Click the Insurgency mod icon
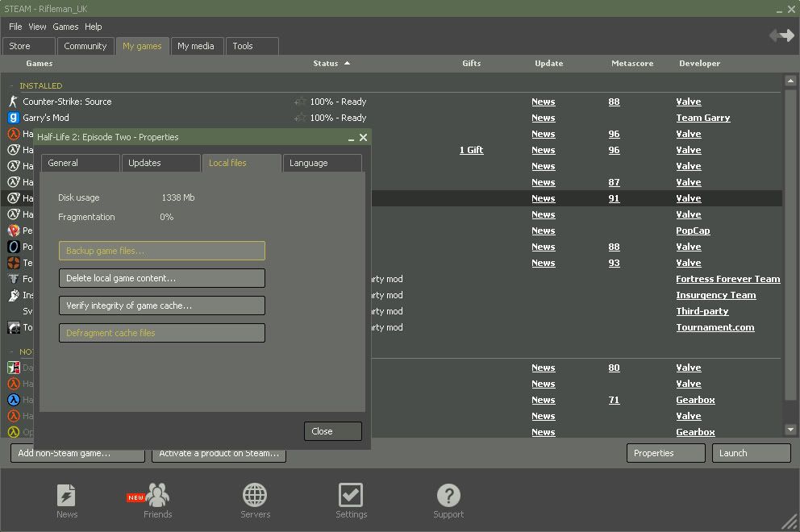The height and width of the screenshot is (532, 800). 13,295
